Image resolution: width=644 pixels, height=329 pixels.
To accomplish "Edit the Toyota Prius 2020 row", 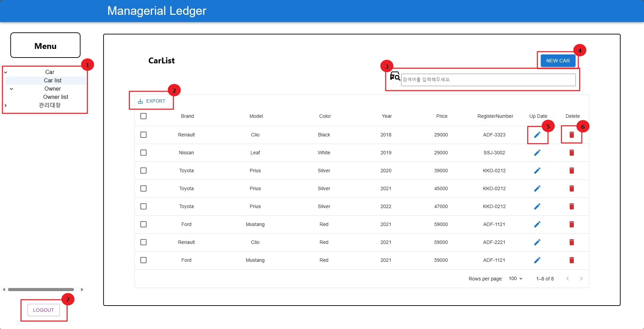I will tap(537, 171).
